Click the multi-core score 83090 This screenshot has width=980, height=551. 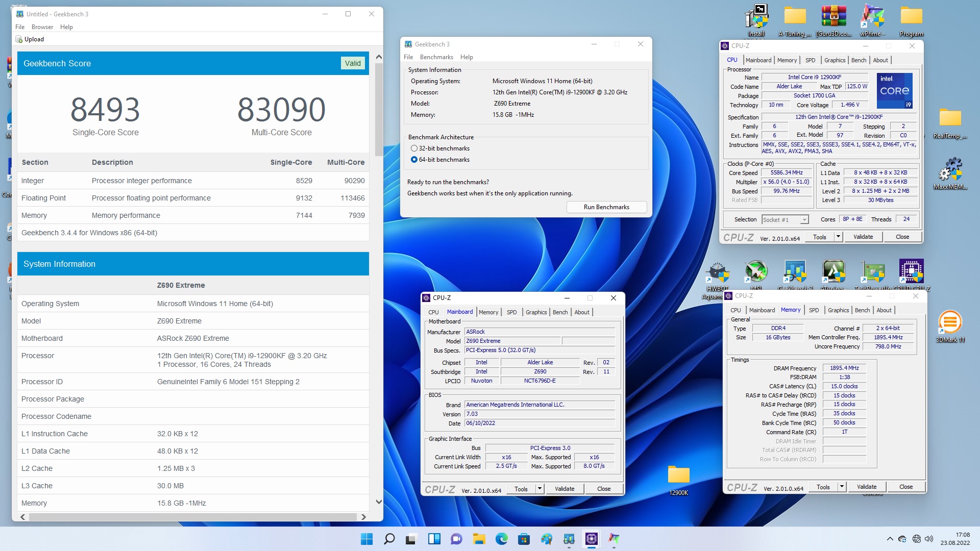pos(281,110)
